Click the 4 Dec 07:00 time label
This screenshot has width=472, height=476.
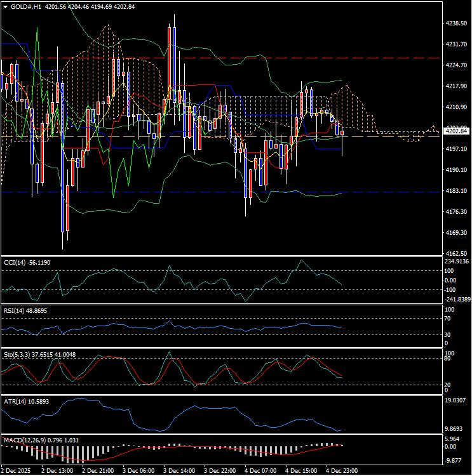pyautogui.click(x=260, y=471)
